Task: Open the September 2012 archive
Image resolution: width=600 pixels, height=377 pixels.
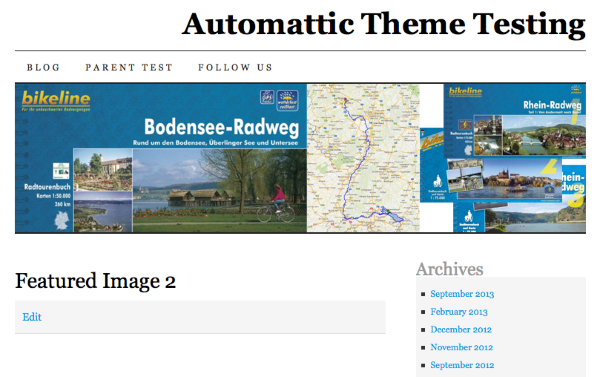Action: click(462, 365)
